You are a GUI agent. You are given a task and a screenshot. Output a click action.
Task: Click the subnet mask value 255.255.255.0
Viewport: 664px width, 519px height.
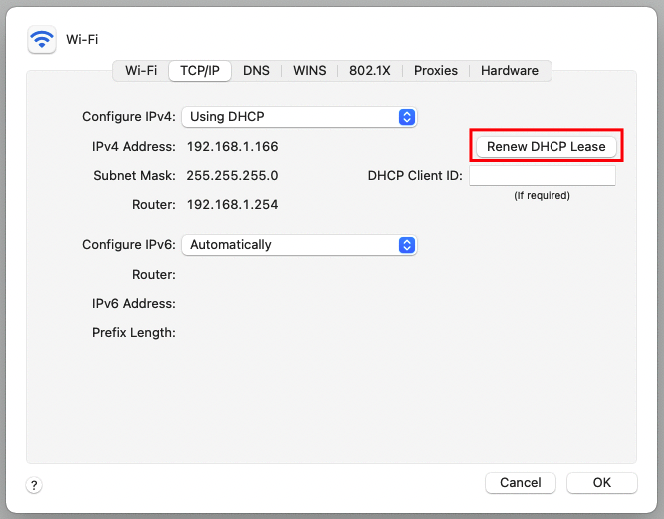(x=232, y=175)
